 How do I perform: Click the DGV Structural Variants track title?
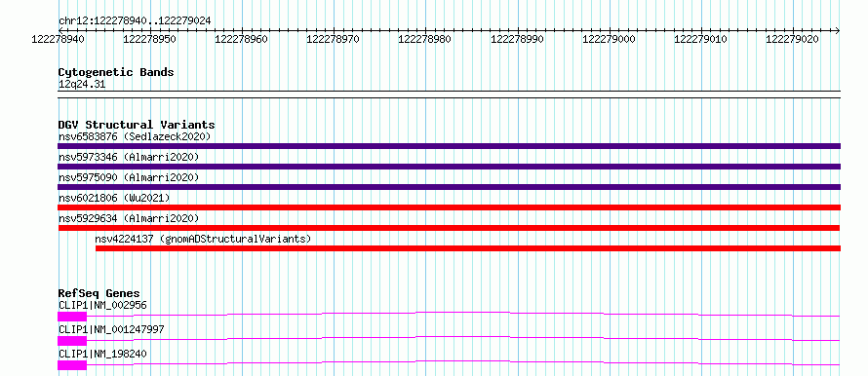pyautogui.click(x=137, y=125)
